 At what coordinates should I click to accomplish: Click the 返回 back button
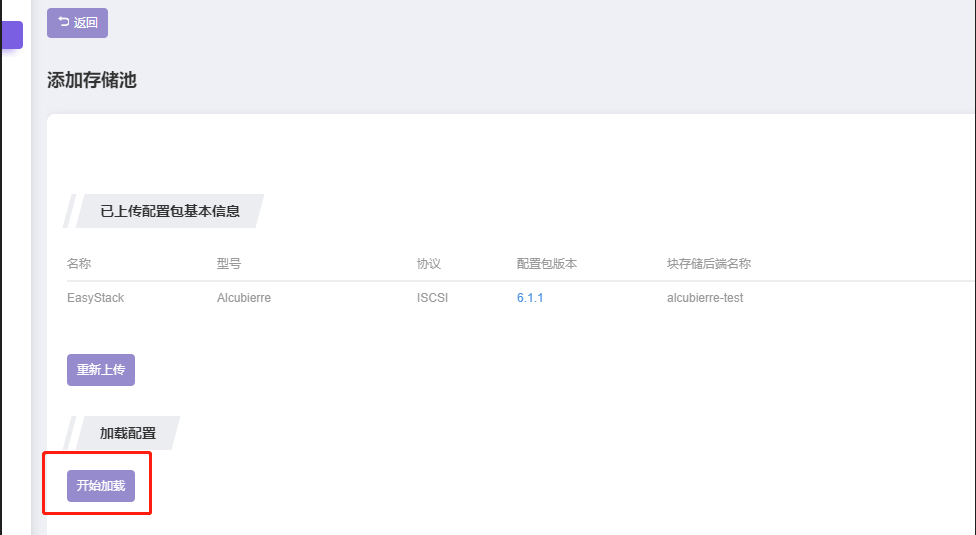77,23
